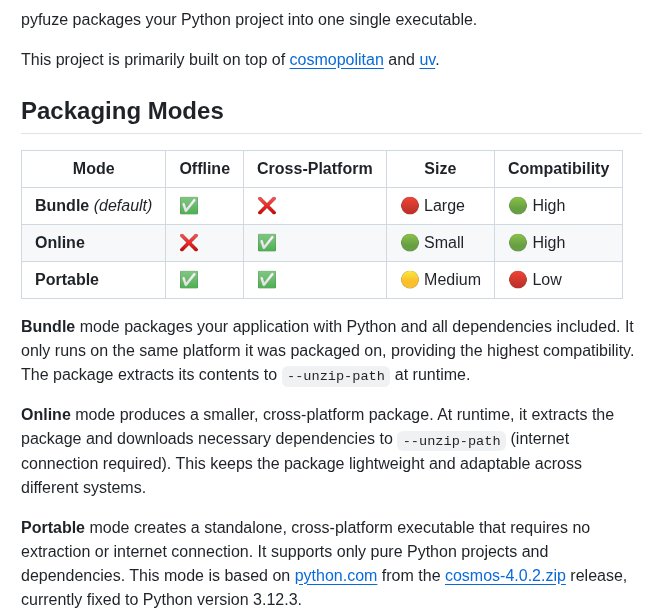Click the red circle beside Low compatibility
Viewport: 662px width, 608px height.
[517, 280]
